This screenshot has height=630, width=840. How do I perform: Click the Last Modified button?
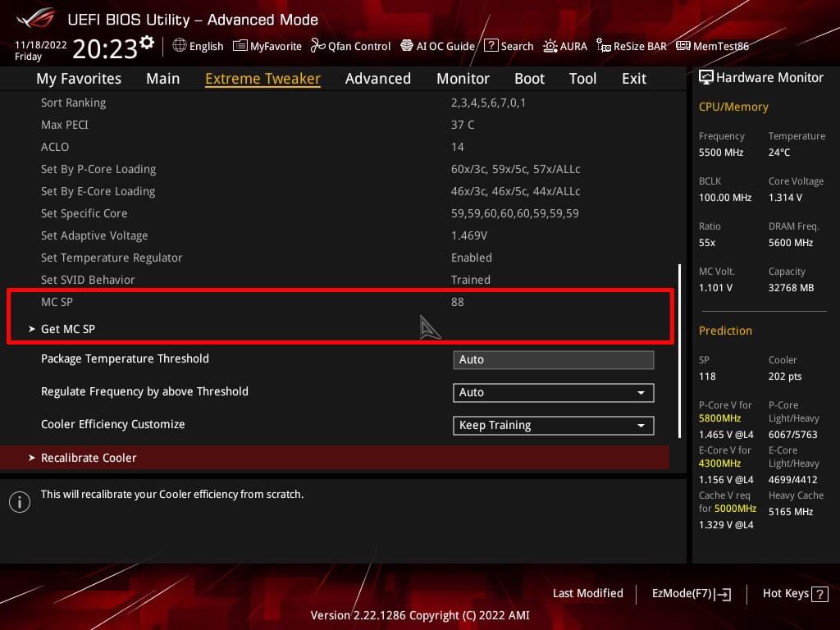point(587,593)
